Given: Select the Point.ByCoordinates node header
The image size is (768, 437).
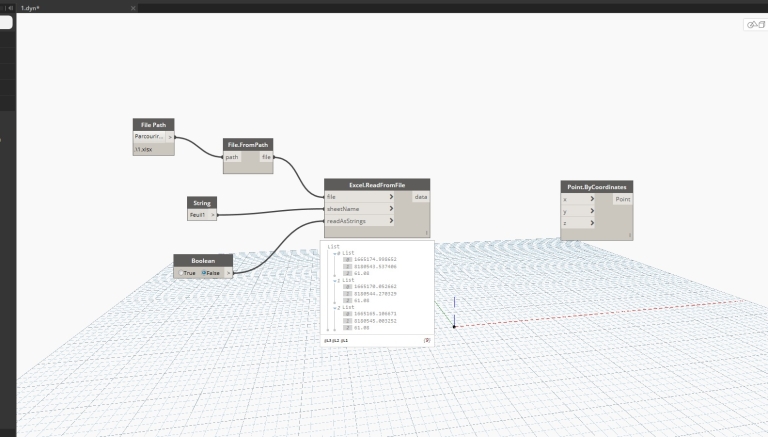Looking at the screenshot, I should click(597, 187).
